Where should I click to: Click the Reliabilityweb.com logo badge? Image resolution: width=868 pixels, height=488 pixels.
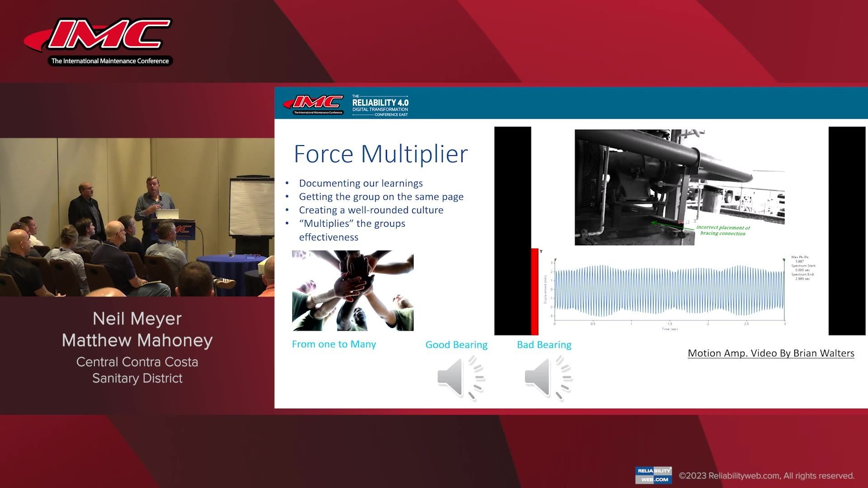click(x=653, y=475)
